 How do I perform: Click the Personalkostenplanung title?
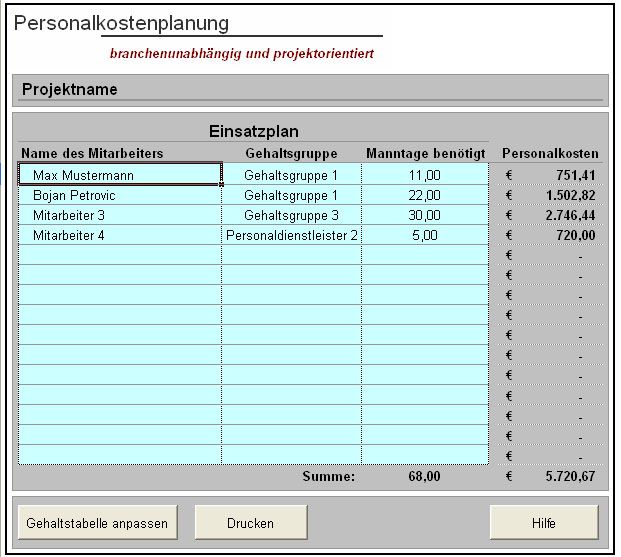[x=121, y=23]
